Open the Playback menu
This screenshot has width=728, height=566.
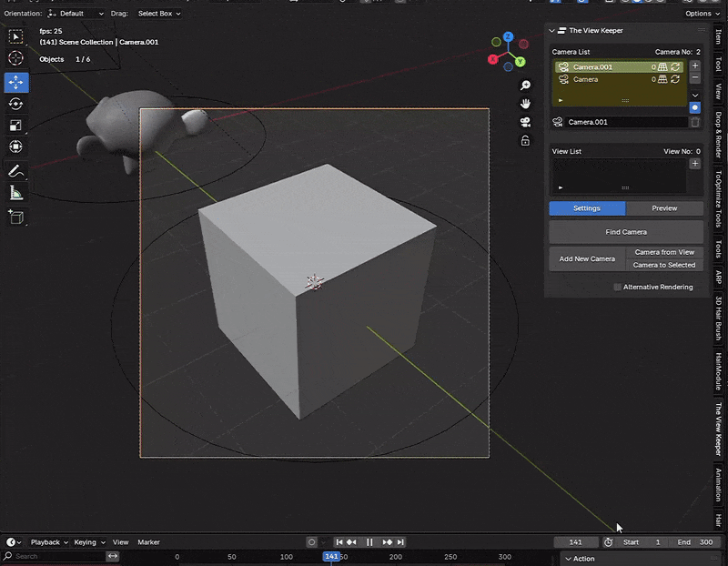[49, 541]
